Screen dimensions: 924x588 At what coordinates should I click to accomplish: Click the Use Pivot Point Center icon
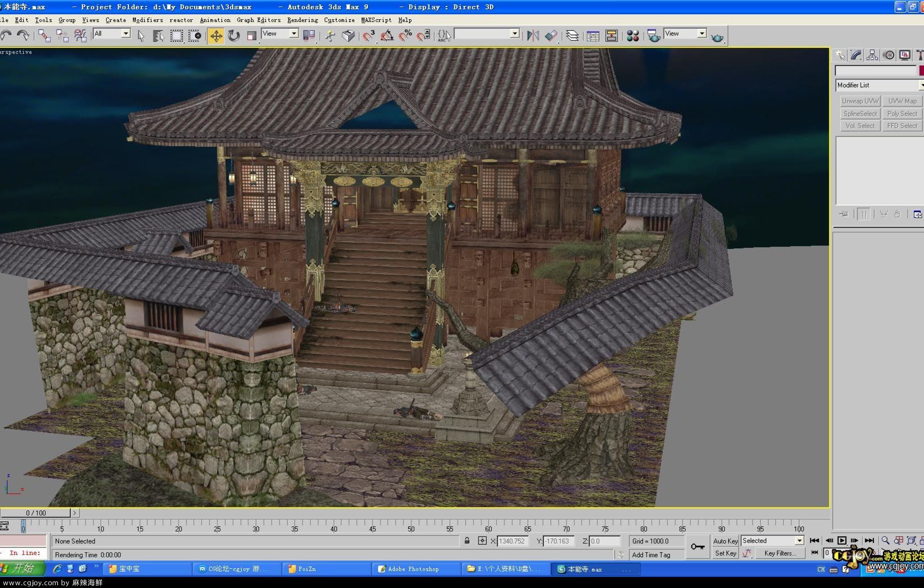click(309, 36)
